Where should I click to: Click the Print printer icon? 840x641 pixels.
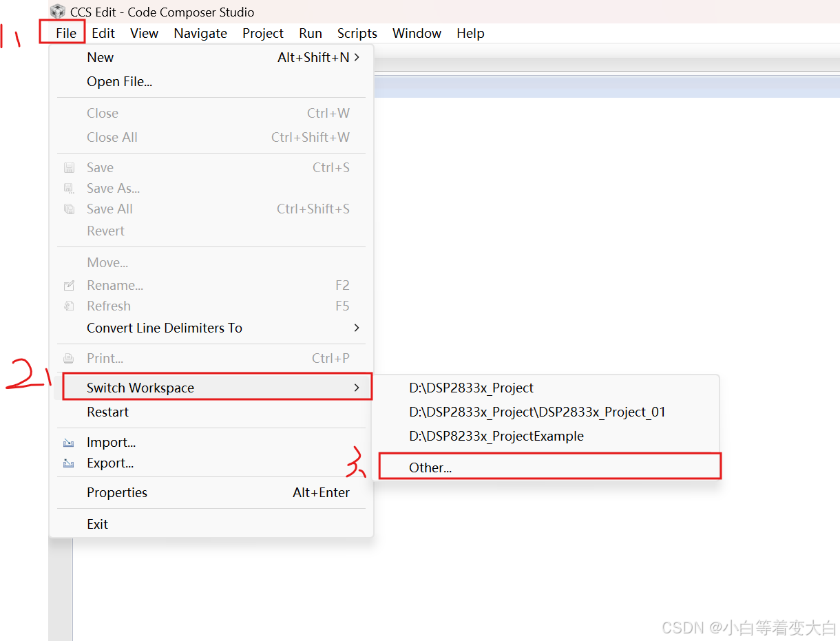coord(69,359)
